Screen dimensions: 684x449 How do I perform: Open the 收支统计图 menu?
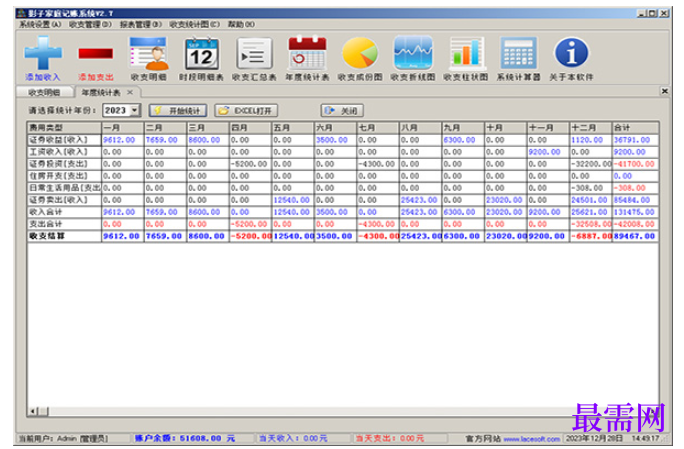tap(195, 24)
